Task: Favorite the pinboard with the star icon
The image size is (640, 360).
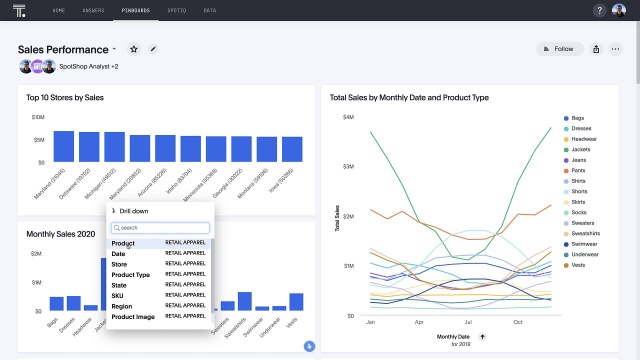Action: (x=133, y=49)
